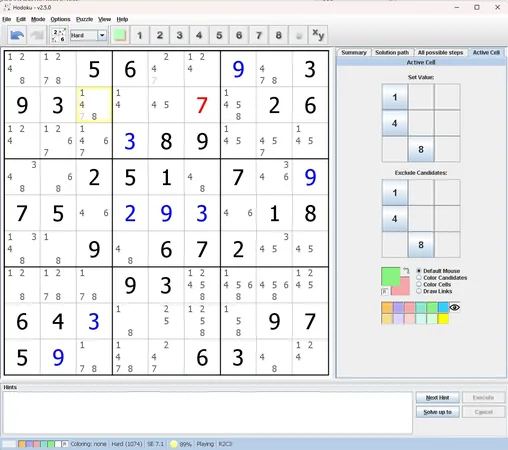Select Color Candidates radio button
This screenshot has width=508, height=450.
(419, 278)
